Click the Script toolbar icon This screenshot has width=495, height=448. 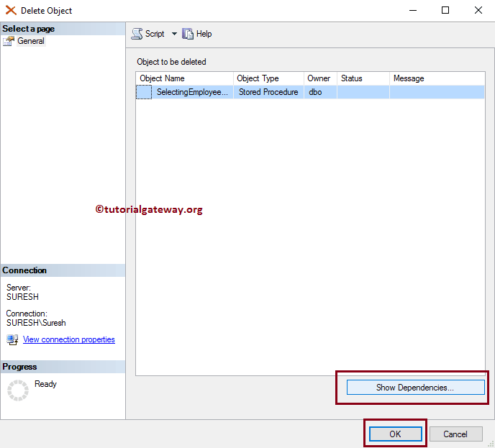point(137,34)
